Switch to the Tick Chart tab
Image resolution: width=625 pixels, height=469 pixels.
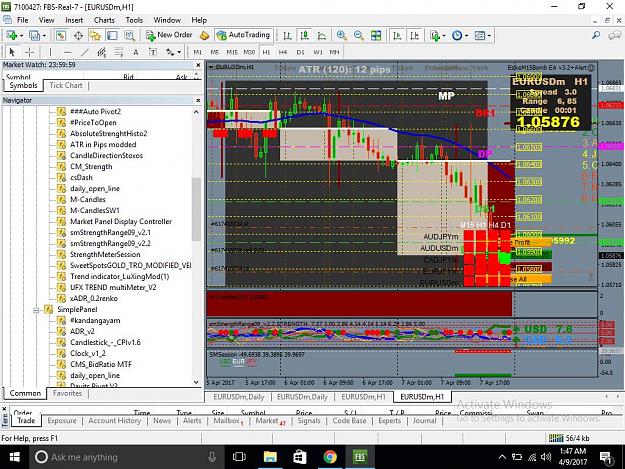(x=66, y=85)
